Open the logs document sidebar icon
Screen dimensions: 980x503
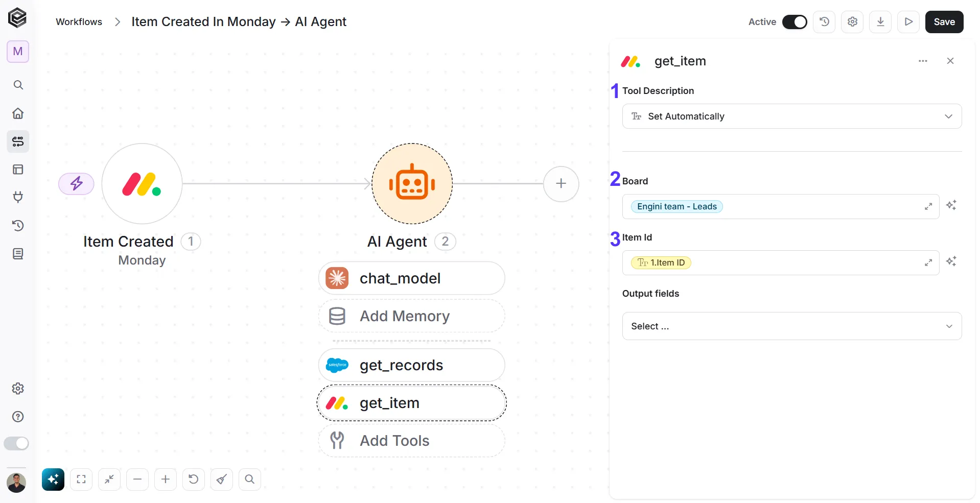click(x=18, y=254)
